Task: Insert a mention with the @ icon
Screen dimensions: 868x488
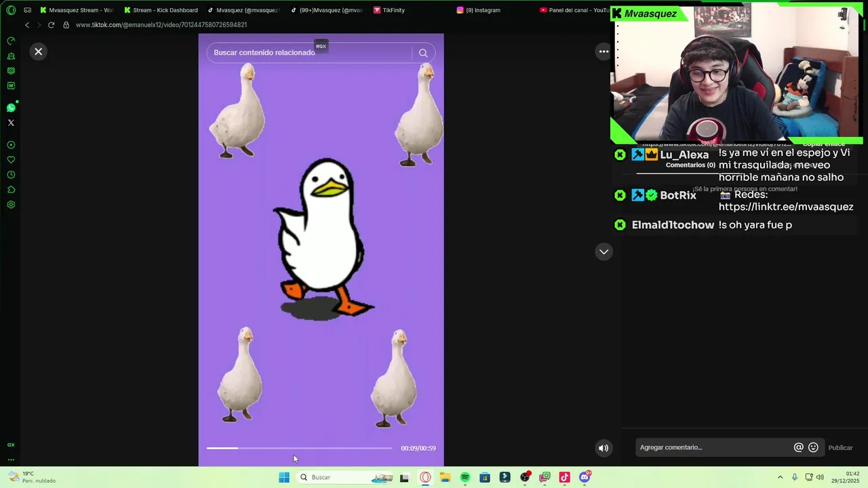Action: pyautogui.click(x=799, y=447)
